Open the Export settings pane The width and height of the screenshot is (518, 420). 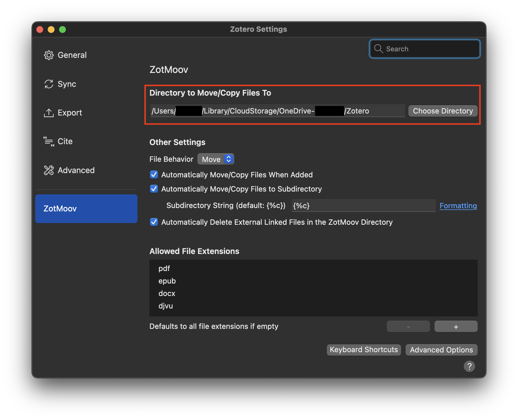pos(86,113)
